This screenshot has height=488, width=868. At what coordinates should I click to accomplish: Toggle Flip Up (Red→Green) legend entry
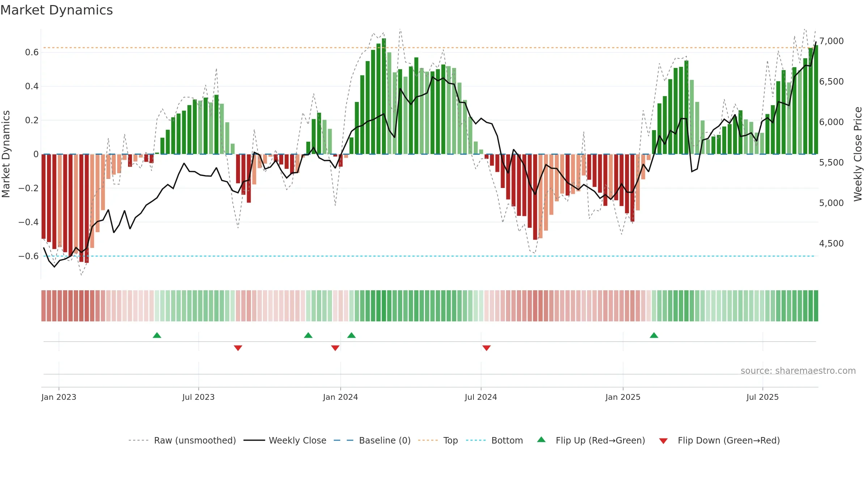click(591, 440)
